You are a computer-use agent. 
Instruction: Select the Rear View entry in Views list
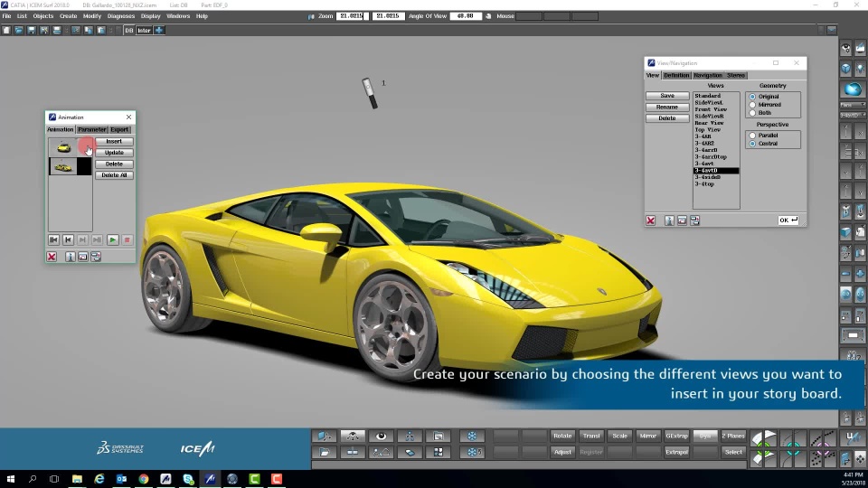click(x=709, y=123)
